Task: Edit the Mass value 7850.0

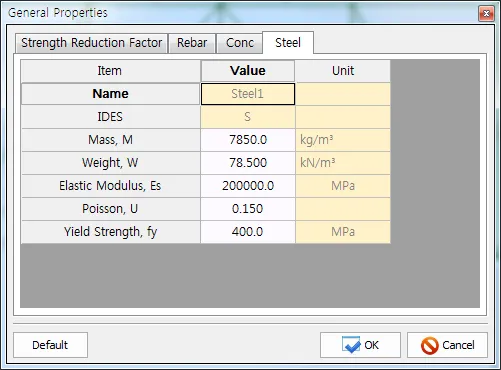Action: point(248,140)
